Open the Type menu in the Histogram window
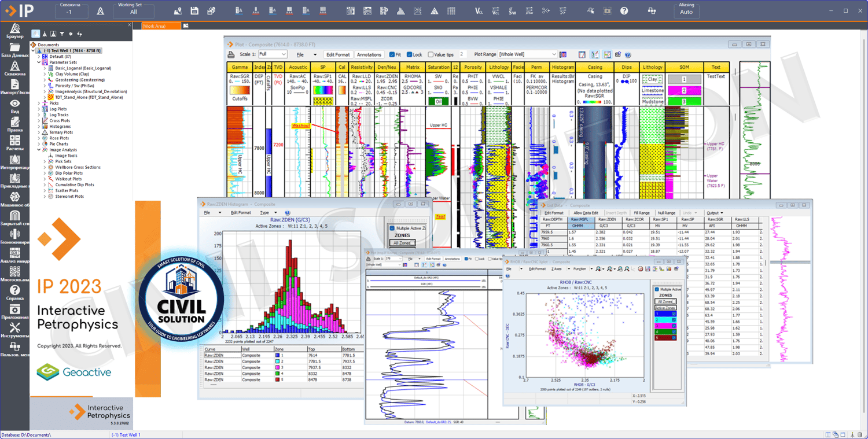The height and width of the screenshot is (439, 868). tap(264, 213)
